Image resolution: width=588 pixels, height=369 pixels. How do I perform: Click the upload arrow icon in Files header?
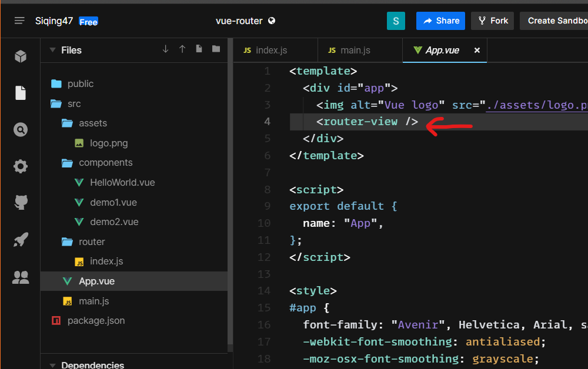[182, 49]
